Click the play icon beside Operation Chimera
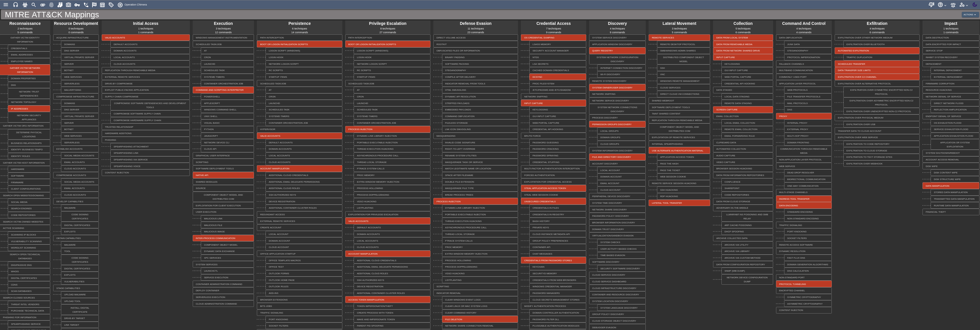 pyautogui.click(x=120, y=5)
